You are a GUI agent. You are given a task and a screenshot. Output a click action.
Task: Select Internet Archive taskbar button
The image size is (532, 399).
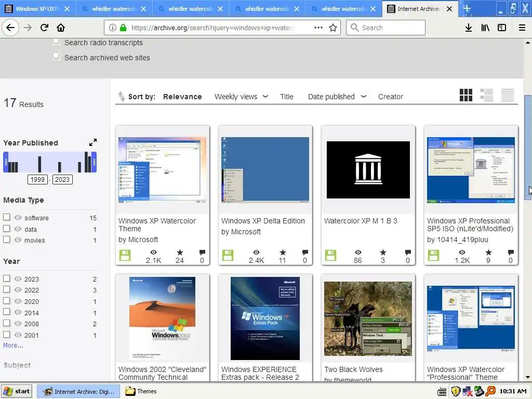tap(78, 391)
